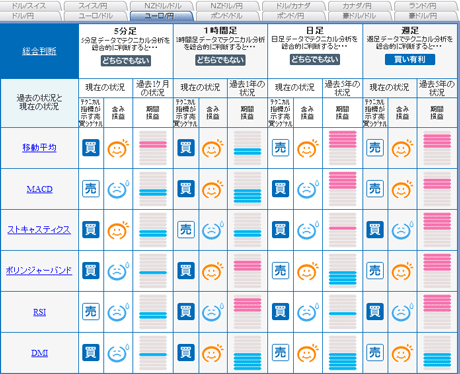Viewport: 460px width, 374px height.
Task: Click the DMI 1時間足 smiling sun face
Action: tap(213, 353)
